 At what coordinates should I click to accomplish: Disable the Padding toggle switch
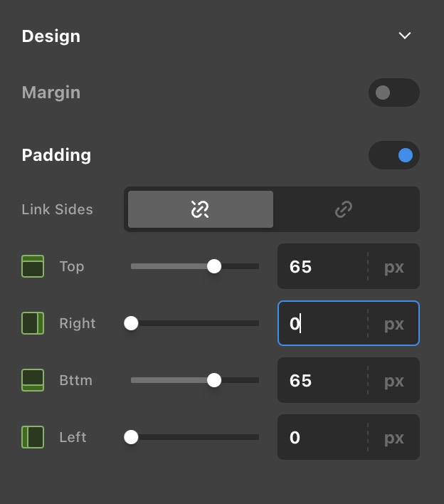[x=393, y=155]
